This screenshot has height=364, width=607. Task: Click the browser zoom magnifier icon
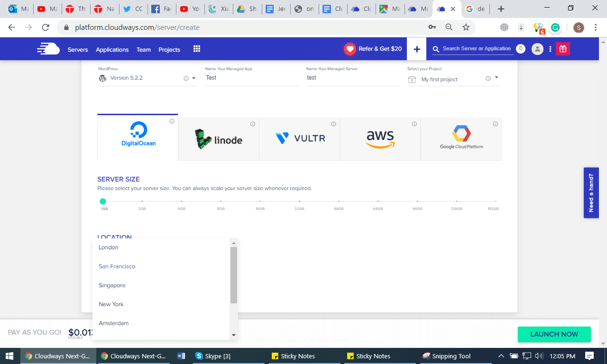(449, 27)
